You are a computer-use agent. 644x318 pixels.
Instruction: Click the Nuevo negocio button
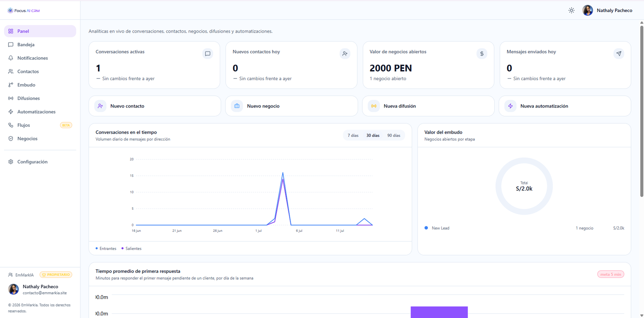291,106
